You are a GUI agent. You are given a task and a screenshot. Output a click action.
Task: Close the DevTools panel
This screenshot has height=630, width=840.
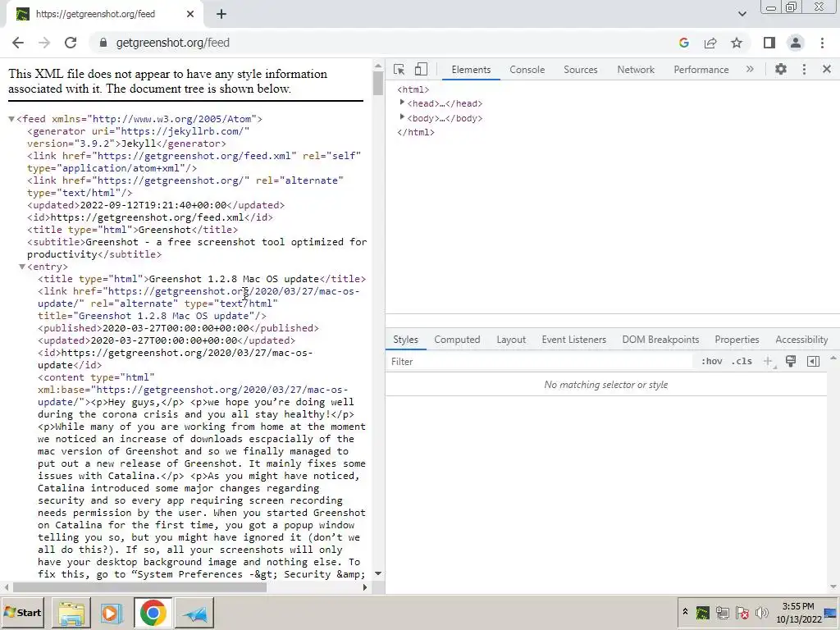point(827,69)
